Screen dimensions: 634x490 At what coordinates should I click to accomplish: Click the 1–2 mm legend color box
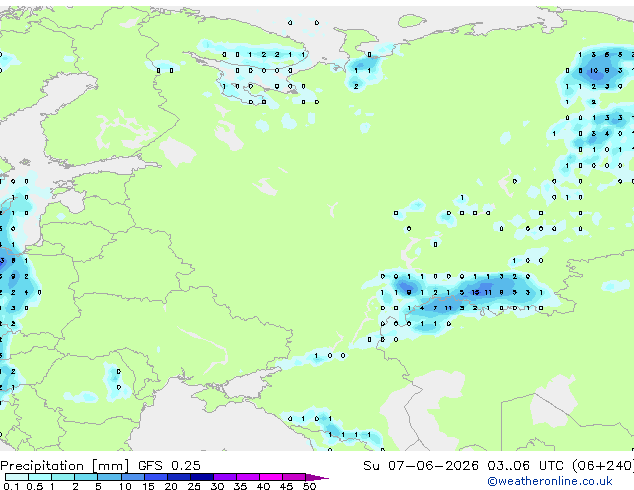pos(63,477)
